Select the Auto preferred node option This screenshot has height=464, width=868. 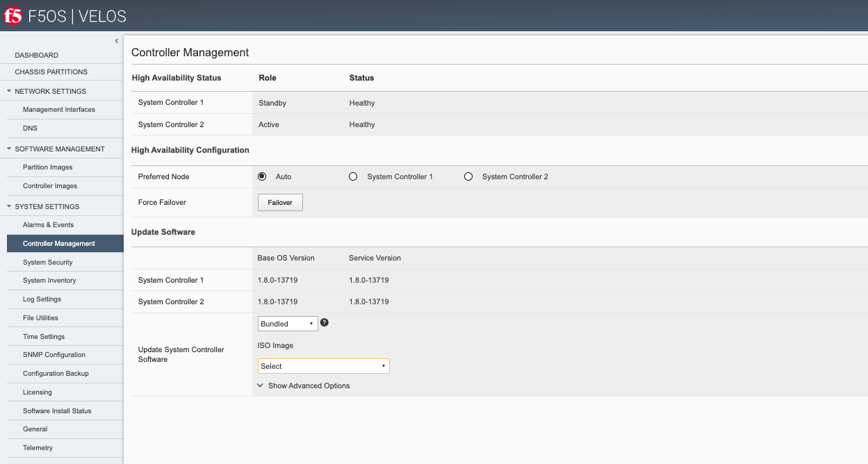pos(262,176)
